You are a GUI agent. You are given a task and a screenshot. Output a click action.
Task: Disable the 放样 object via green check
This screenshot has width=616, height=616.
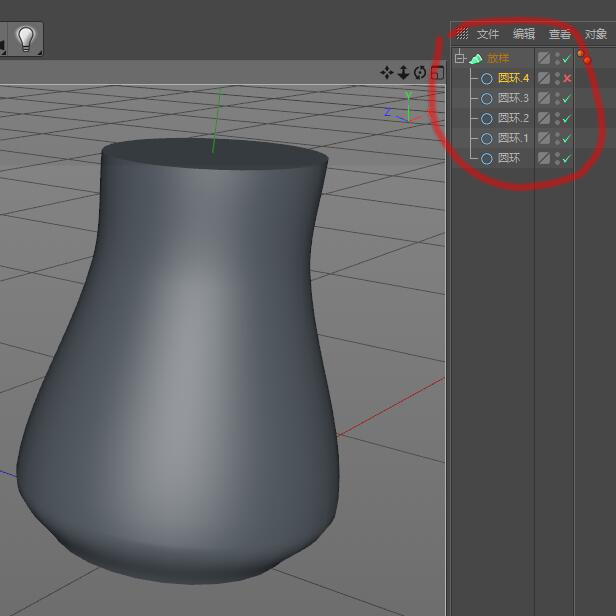(566, 59)
